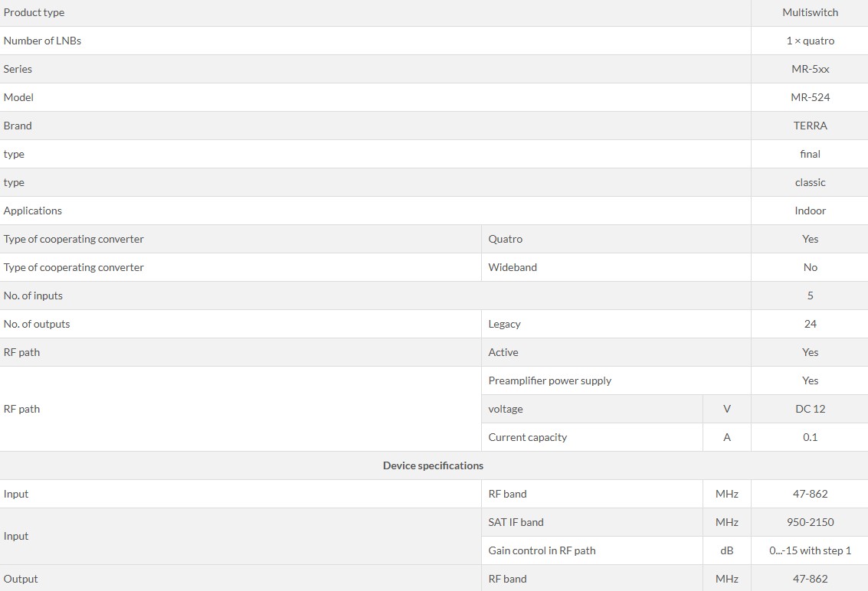Click the Preamplifier power supply cell
Screen dimensions: 868x591
click(616, 380)
